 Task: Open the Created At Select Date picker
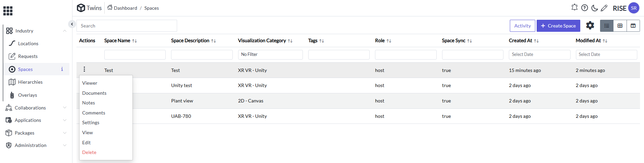pyautogui.click(x=539, y=55)
